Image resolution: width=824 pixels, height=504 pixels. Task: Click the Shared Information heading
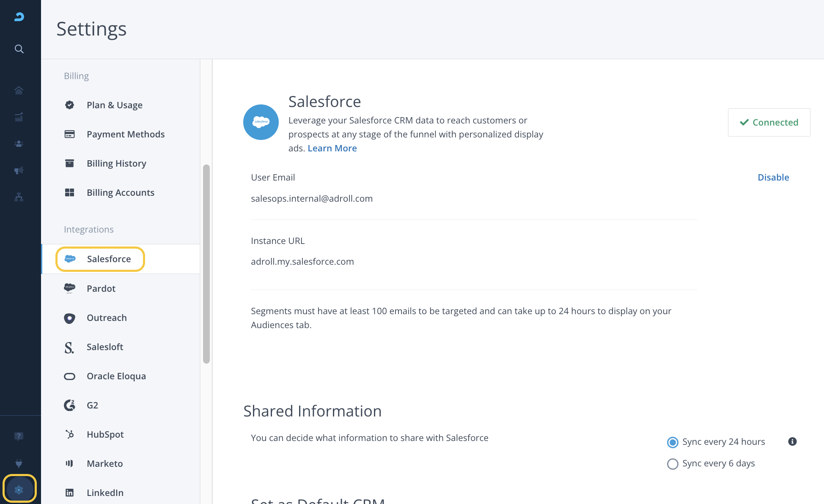[313, 411]
